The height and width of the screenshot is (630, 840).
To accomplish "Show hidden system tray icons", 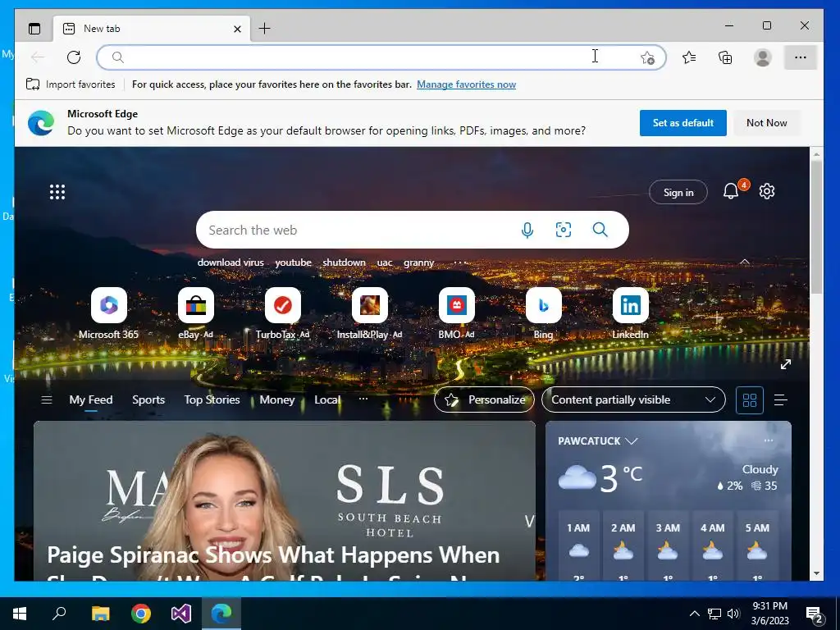I will [x=694, y=614].
